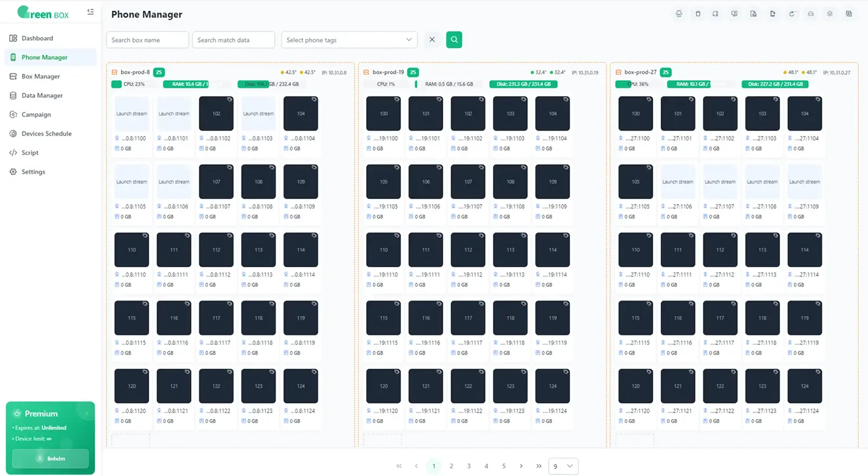Click the circular refresh arrow icon in top toolbar
The width and height of the screenshot is (868, 476).
coord(792,14)
